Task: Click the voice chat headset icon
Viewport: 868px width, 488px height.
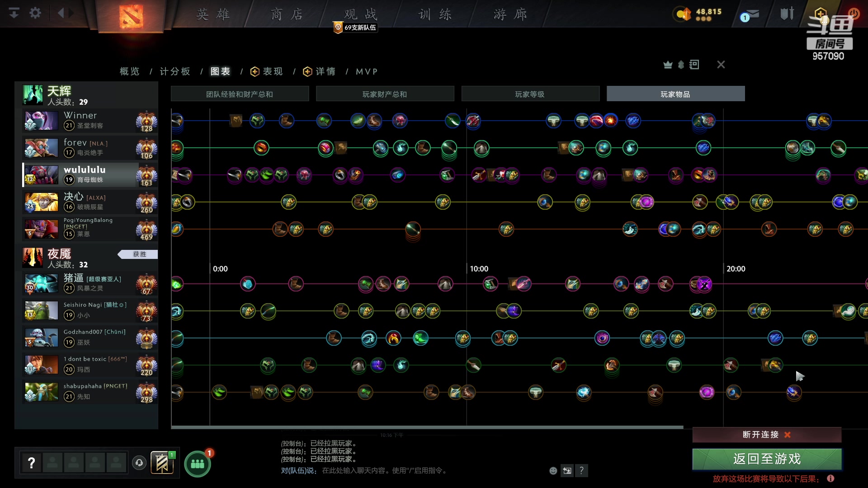Action: pos(139,463)
